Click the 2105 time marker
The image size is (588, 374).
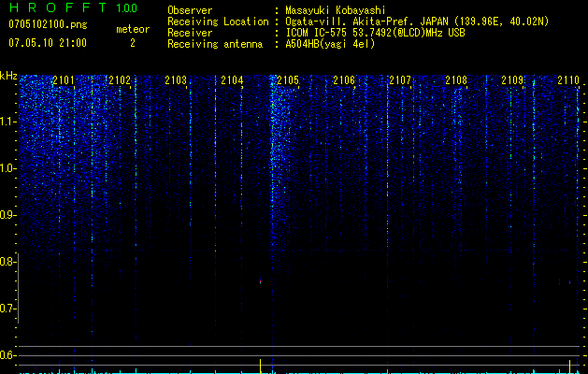point(288,79)
